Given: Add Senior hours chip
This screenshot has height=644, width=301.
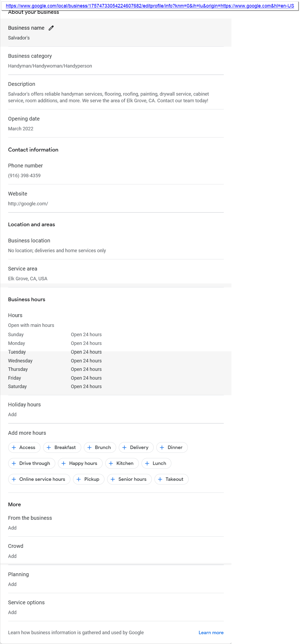Looking at the screenshot, I should (129, 479).
